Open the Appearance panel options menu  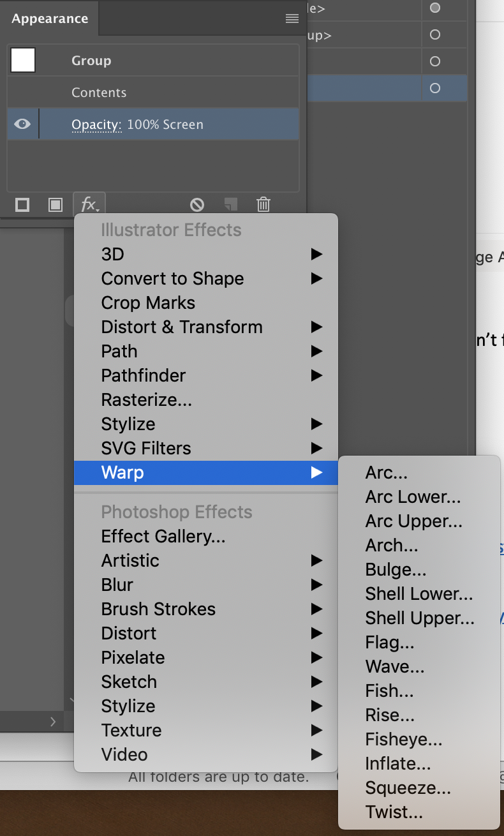click(x=292, y=19)
